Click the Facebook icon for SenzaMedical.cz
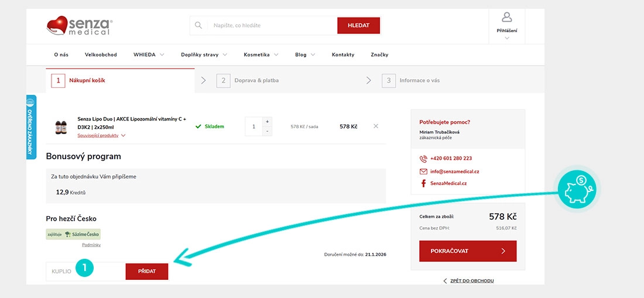The height and width of the screenshot is (298, 644). (x=423, y=183)
